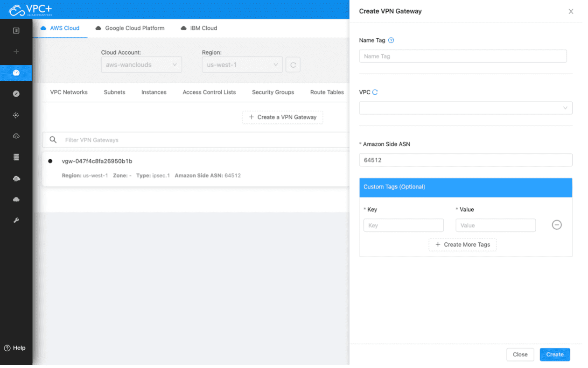Click the Help question mark icon
Image resolution: width=588 pixels, height=368 pixels.
(x=7, y=348)
